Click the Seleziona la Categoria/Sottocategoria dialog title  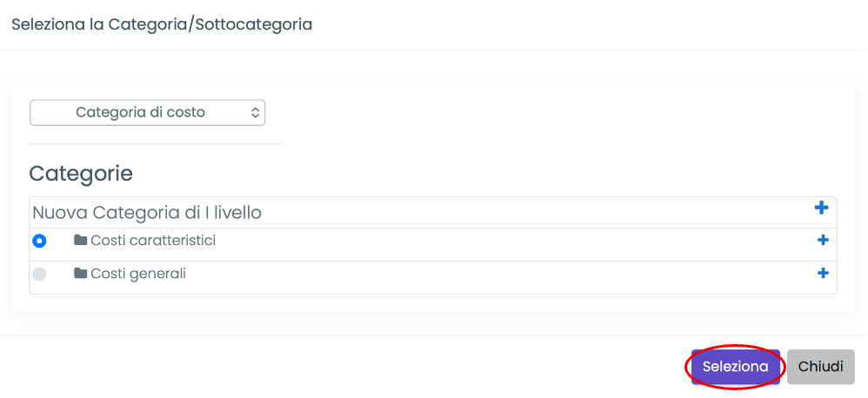coord(162,24)
